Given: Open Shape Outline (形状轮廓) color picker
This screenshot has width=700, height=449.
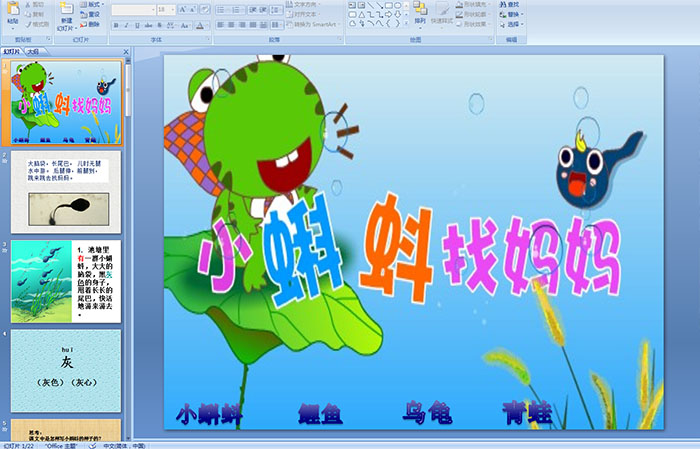Looking at the screenshot, I should tap(472, 14).
